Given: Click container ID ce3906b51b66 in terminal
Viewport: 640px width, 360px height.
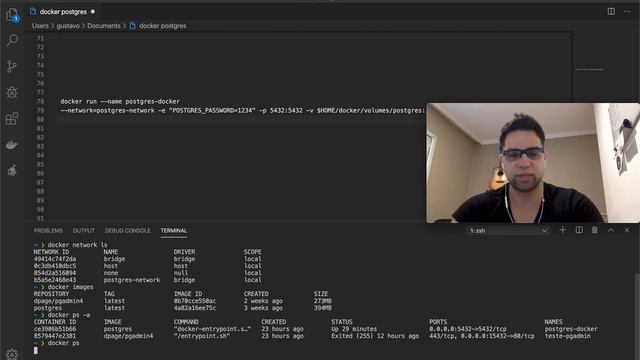Looking at the screenshot, I should click(55, 329).
